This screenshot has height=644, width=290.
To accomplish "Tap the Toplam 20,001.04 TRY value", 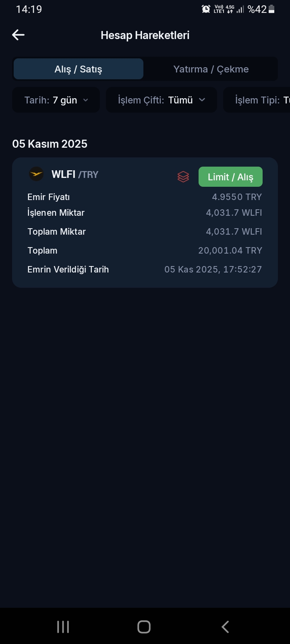I will (230, 250).
